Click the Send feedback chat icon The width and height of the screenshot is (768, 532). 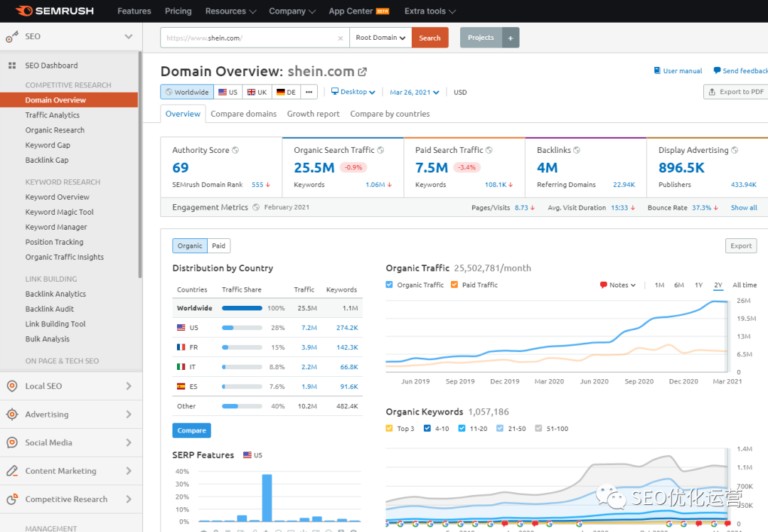pos(717,70)
